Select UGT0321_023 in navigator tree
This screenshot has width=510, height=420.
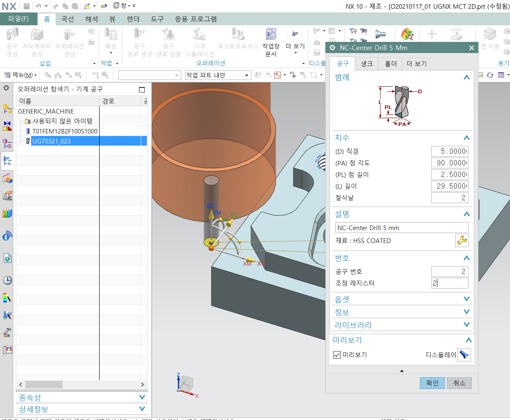tap(51, 141)
